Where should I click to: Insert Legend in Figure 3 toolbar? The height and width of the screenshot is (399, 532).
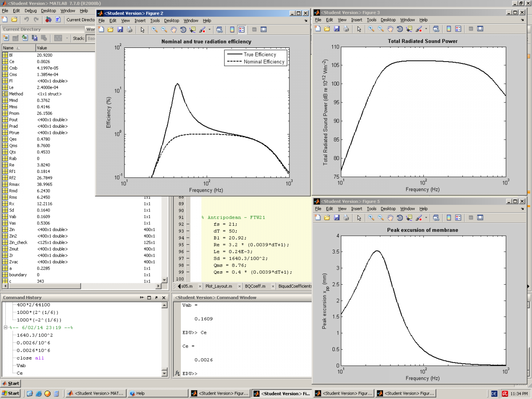(x=458, y=29)
